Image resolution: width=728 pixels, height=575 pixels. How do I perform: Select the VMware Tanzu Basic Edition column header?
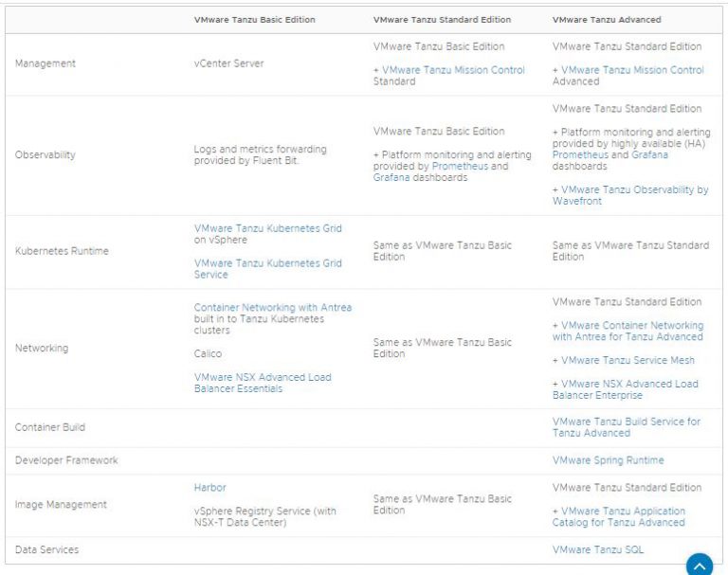click(x=254, y=20)
